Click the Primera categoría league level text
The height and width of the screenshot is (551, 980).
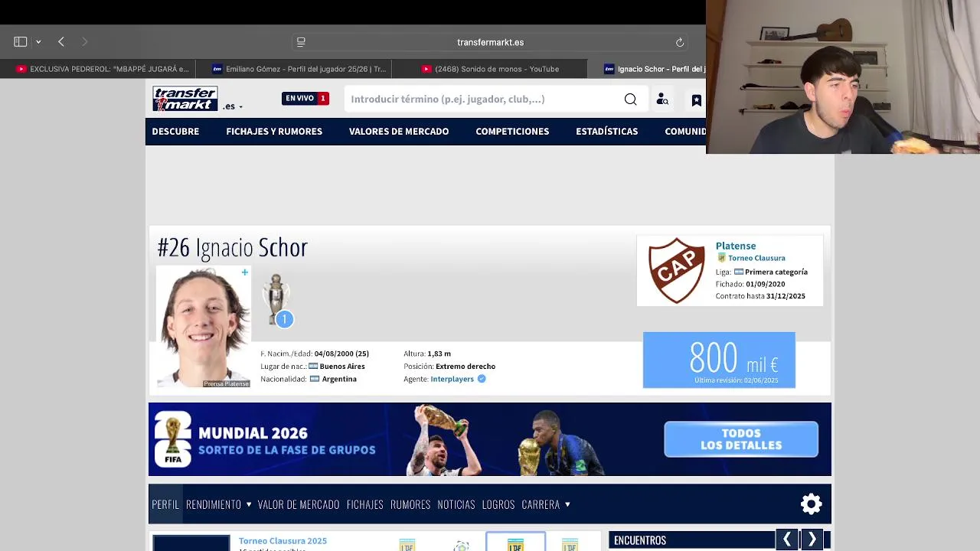pyautogui.click(x=776, y=272)
